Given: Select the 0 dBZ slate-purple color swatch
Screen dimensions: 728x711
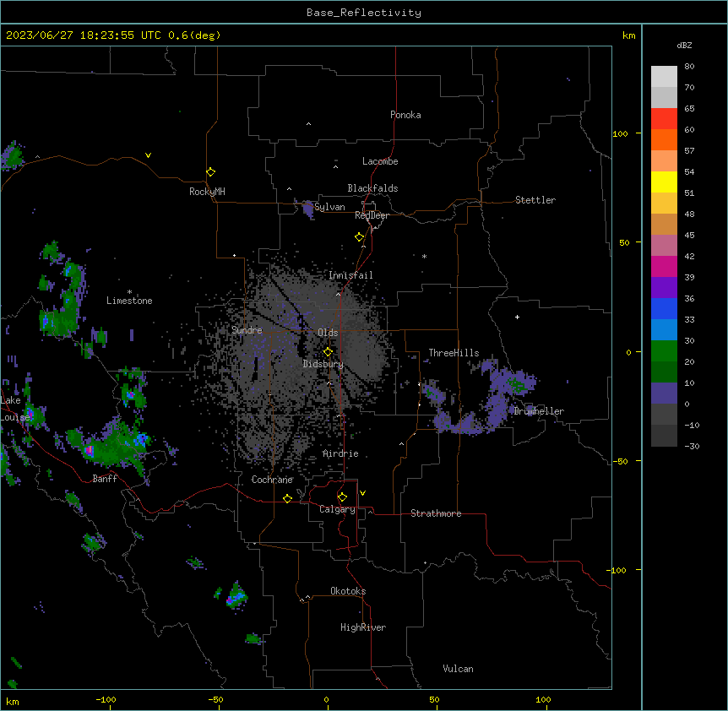Looking at the screenshot, I should point(664,393).
